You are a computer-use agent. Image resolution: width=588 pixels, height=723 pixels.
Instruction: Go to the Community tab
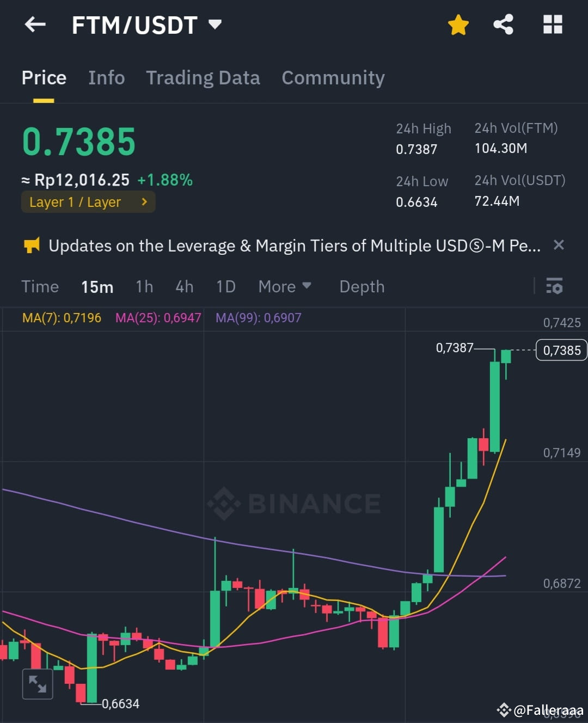(333, 78)
